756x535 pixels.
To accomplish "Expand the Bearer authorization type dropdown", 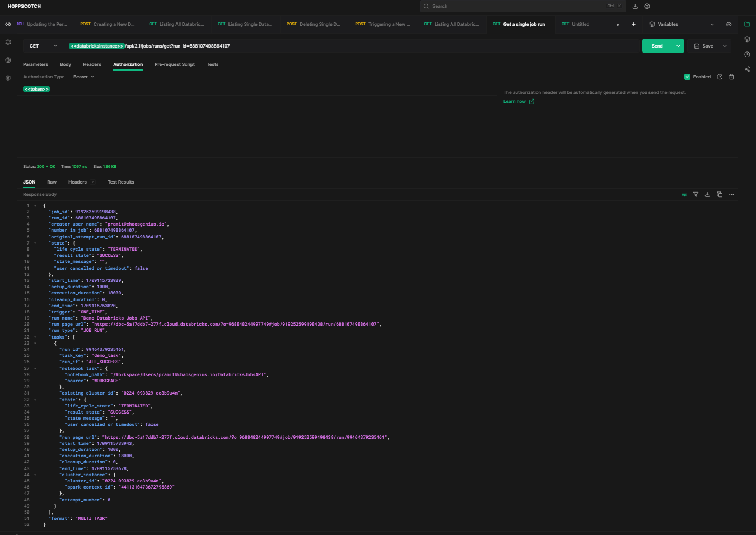I will (83, 77).
